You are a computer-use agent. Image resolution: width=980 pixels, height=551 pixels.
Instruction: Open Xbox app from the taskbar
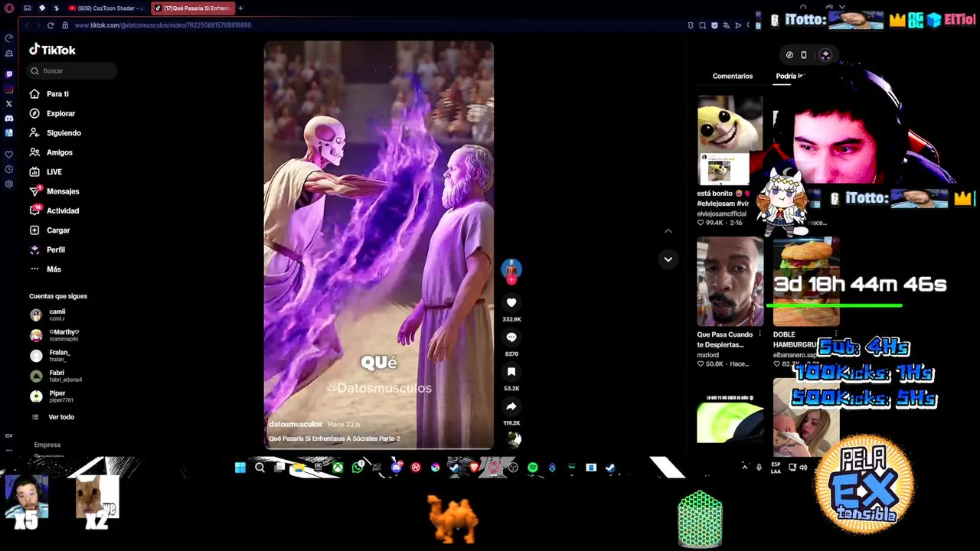tap(338, 468)
